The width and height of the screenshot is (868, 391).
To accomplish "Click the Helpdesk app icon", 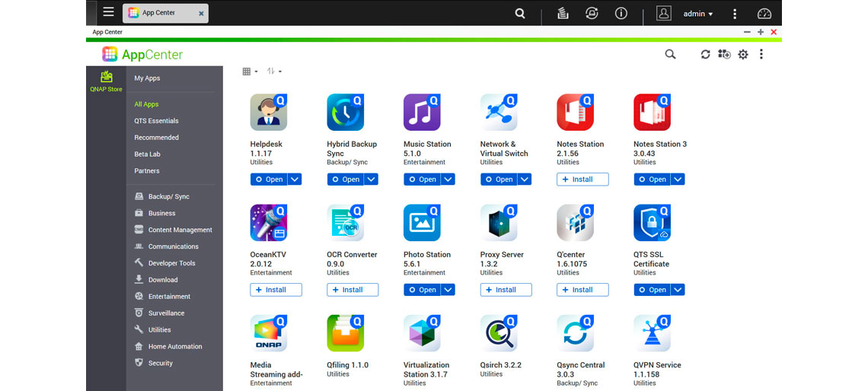I will point(269,113).
